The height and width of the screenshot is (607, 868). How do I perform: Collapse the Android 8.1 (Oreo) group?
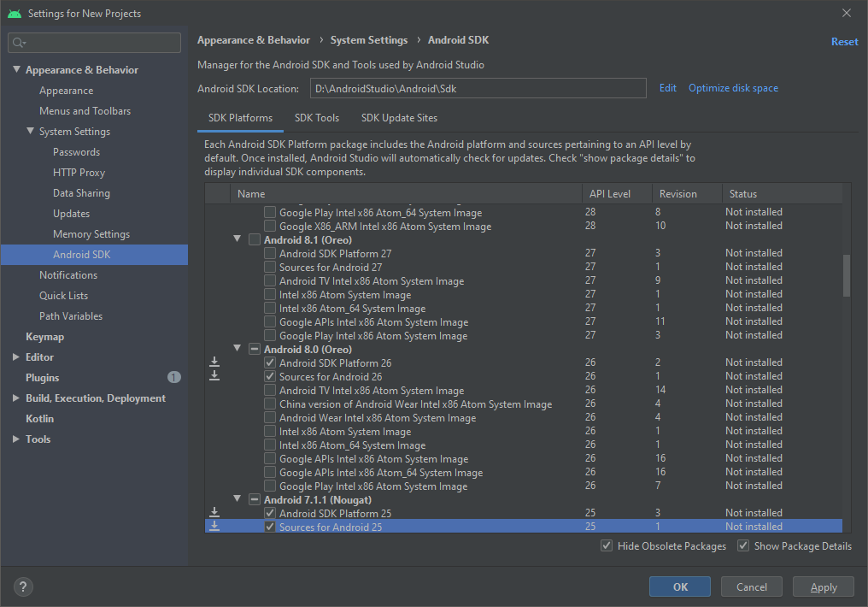pos(238,239)
